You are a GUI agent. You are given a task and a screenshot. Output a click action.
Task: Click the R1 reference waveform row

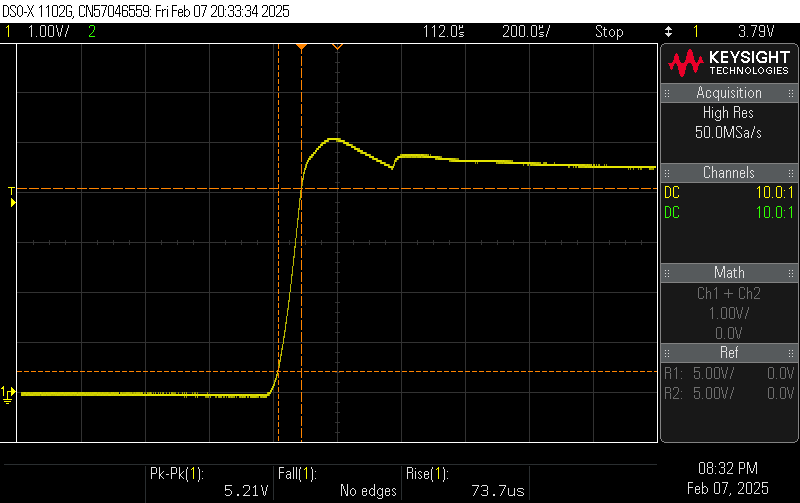pyautogui.click(x=729, y=374)
